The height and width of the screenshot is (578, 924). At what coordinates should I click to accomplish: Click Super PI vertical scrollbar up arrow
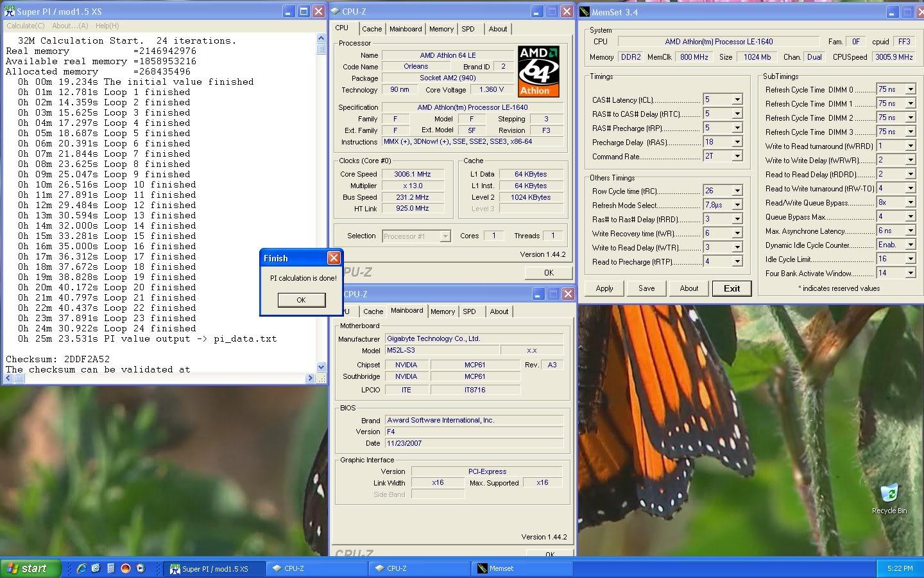point(321,39)
